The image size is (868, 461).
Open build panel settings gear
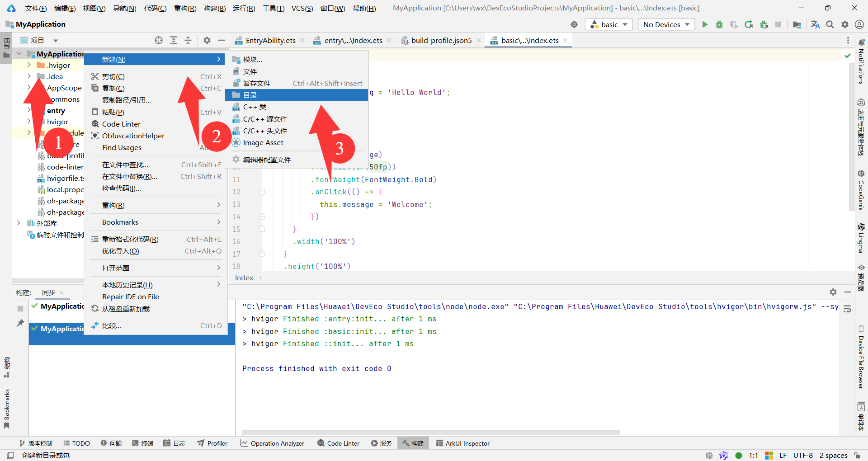pos(833,292)
